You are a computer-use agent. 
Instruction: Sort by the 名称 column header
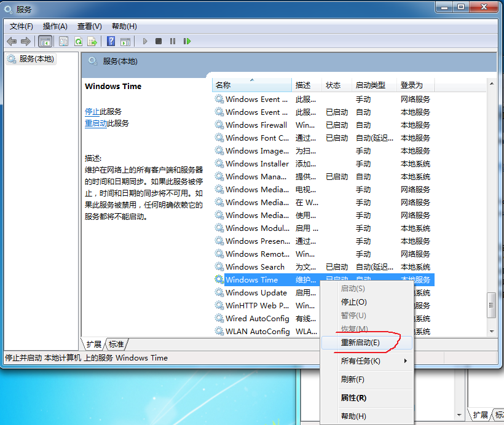point(252,85)
